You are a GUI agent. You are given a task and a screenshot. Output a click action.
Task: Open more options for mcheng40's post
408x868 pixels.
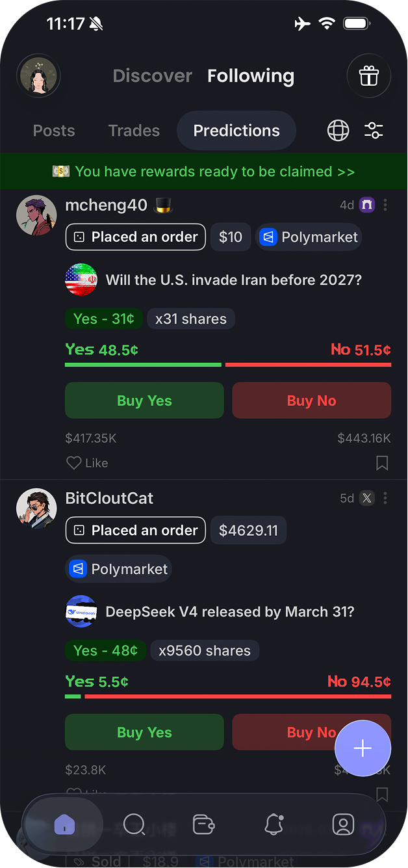coord(385,205)
